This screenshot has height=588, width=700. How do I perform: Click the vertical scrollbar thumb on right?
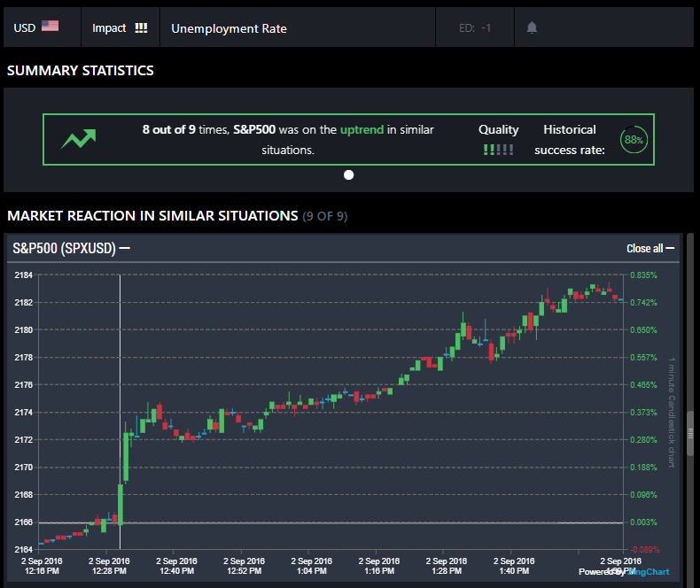(690, 433)
